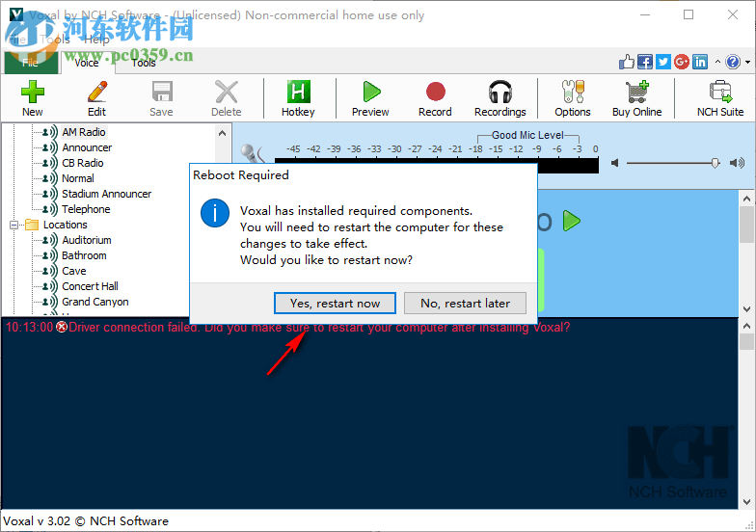Click the New voice toolbar icon
Screen dimensions: 756x532
pos(33,93)
